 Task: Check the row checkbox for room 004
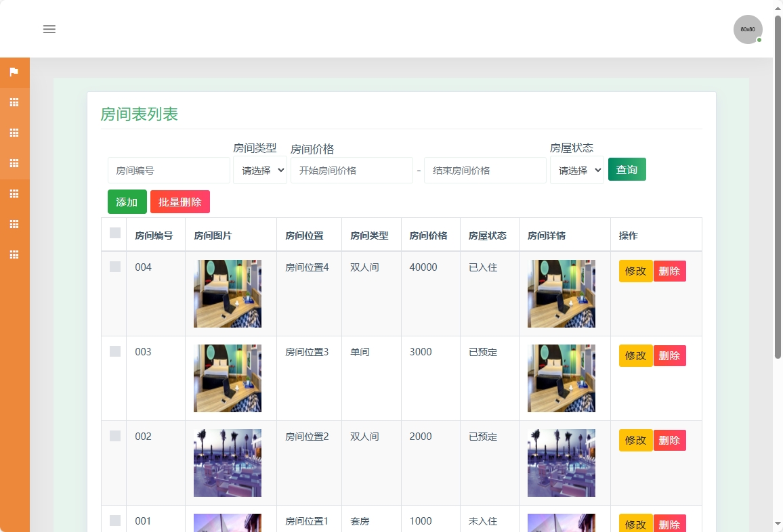pos(114,267)
